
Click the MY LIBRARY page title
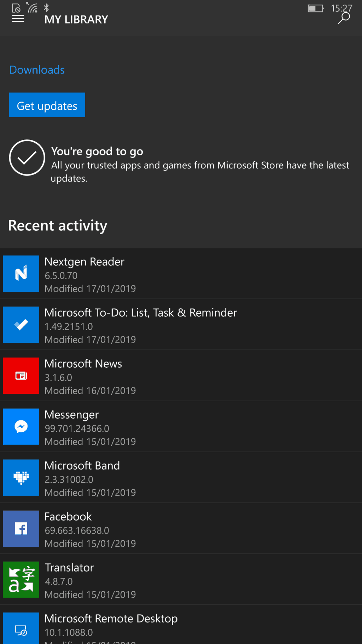tap(76, 19)
